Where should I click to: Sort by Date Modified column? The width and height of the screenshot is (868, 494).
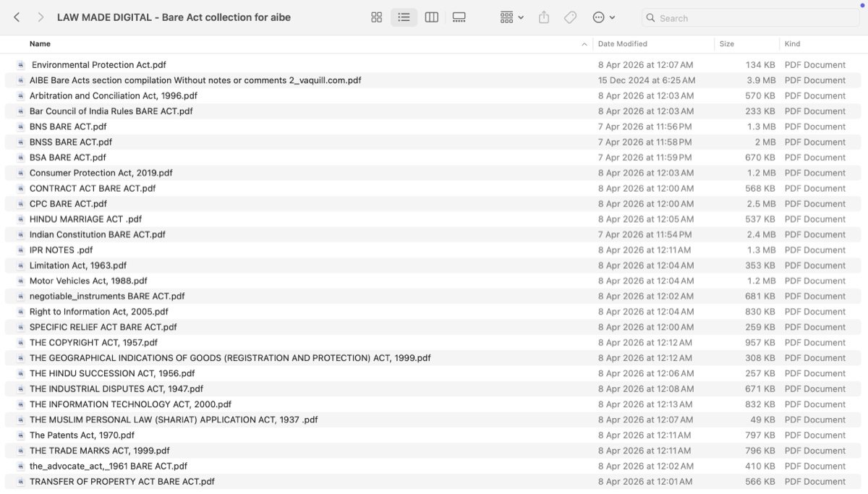click(x=622, y=44)
